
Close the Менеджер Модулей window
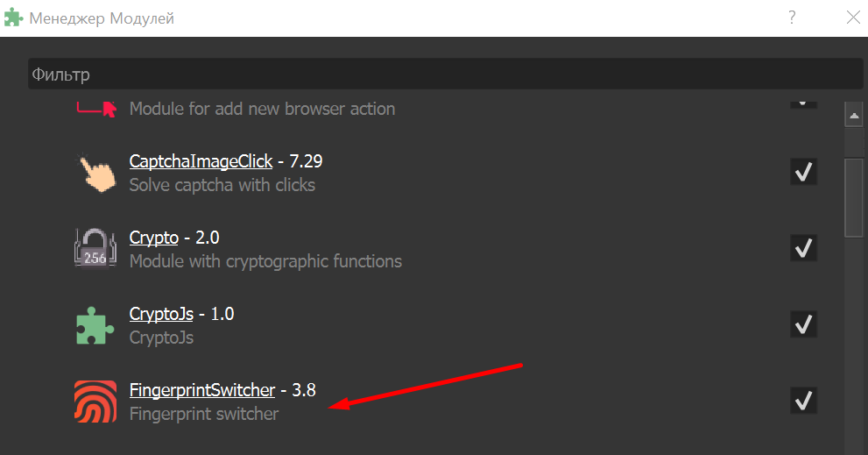(853, 17)
